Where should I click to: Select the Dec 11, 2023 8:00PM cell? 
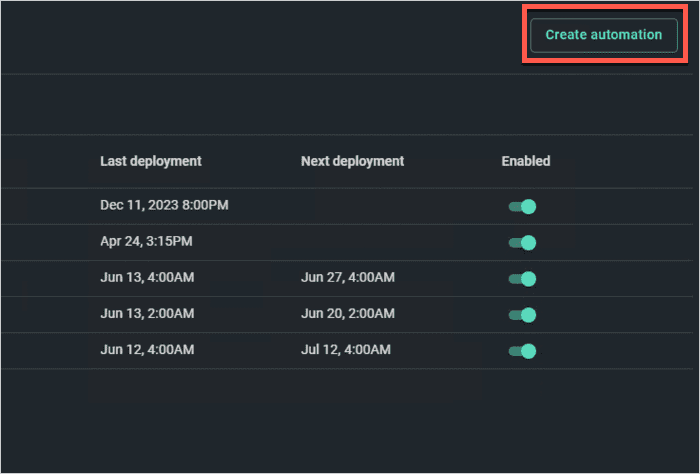(164, 205)
